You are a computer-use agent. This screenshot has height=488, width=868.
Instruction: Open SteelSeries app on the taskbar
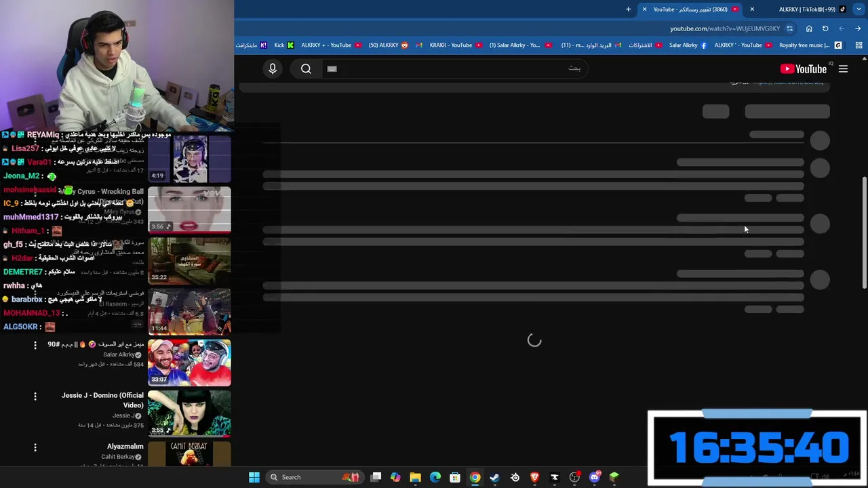point(515,477)
